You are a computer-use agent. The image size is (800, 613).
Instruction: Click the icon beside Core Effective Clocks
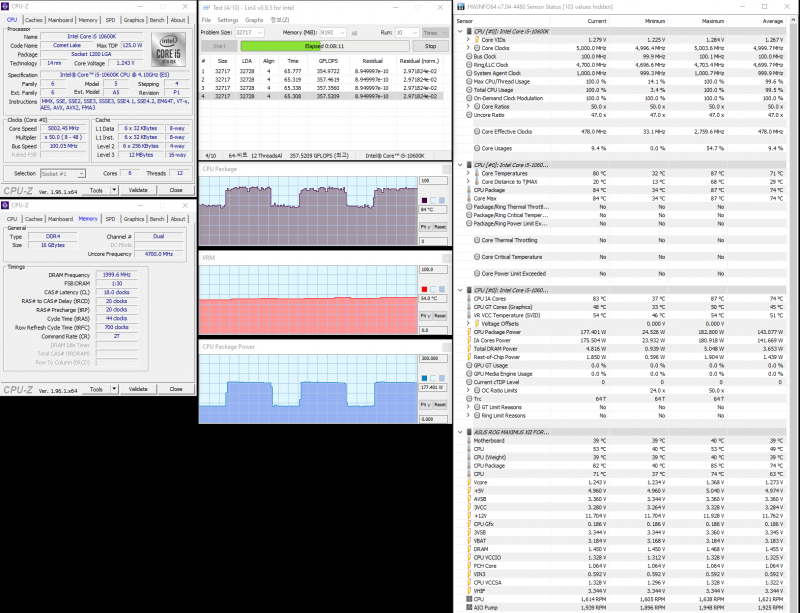coord(477,132)
